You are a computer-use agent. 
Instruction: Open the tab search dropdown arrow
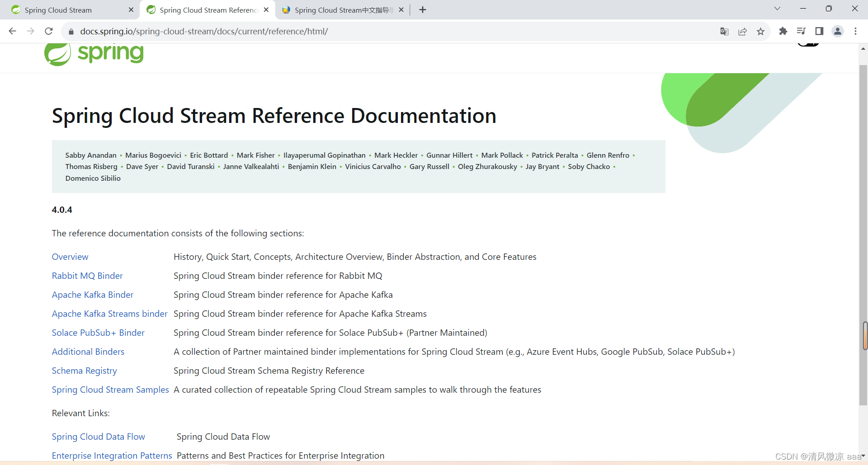(x=777, y=9)
